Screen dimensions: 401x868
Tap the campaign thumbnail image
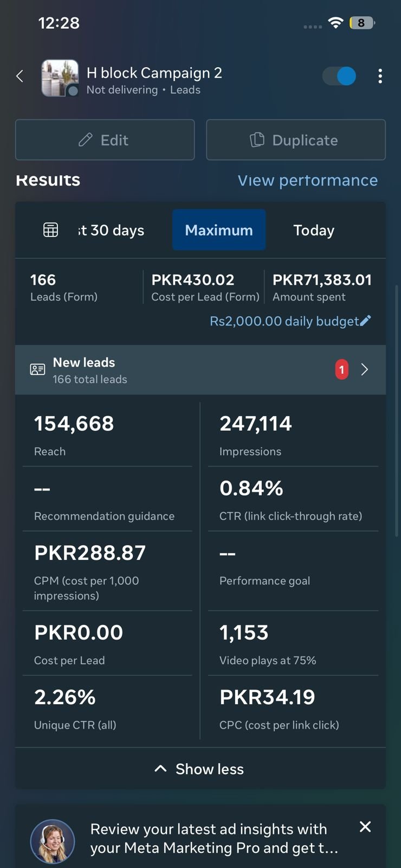pos(60,78)
